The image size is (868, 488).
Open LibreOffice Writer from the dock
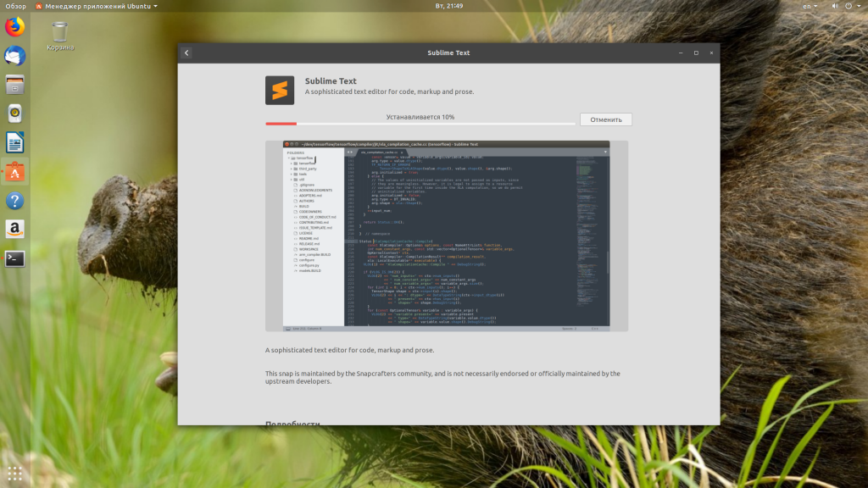pos(15,142)
